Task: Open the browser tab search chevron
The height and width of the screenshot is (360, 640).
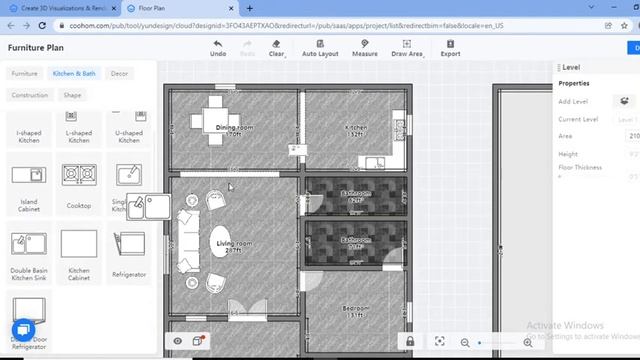Action: (591, 7)
